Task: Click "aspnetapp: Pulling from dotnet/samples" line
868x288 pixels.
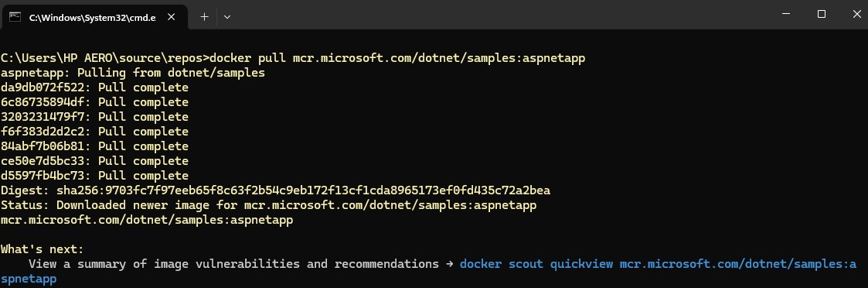Action: (133, 74)
